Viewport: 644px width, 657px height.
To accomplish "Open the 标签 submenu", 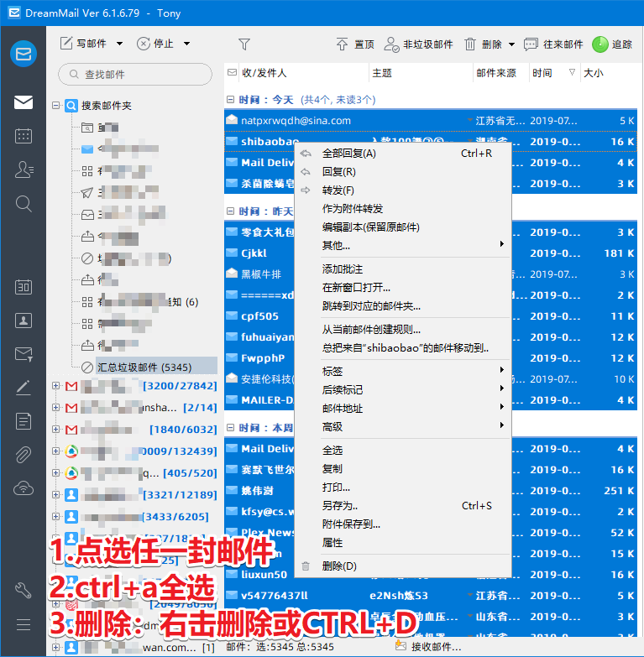I will [403, 371].
